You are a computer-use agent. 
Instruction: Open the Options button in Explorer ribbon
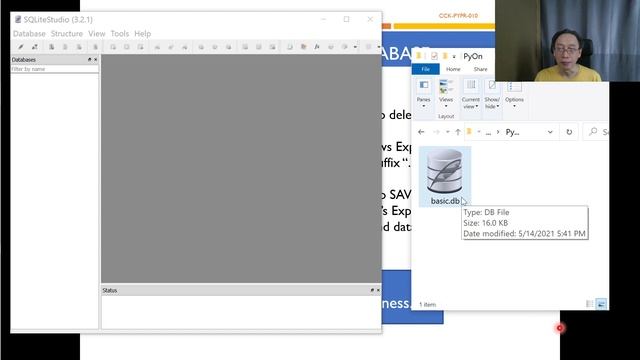tap(514, 94)
